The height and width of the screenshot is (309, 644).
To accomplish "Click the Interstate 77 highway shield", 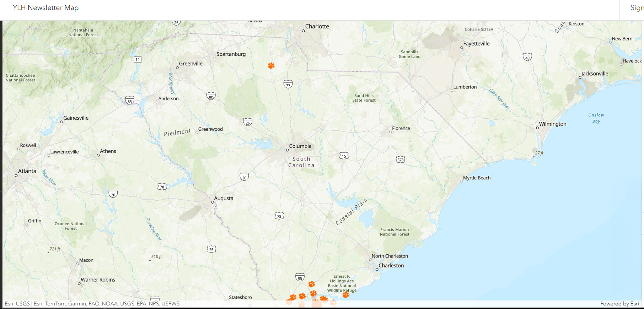I will [288, 85].
